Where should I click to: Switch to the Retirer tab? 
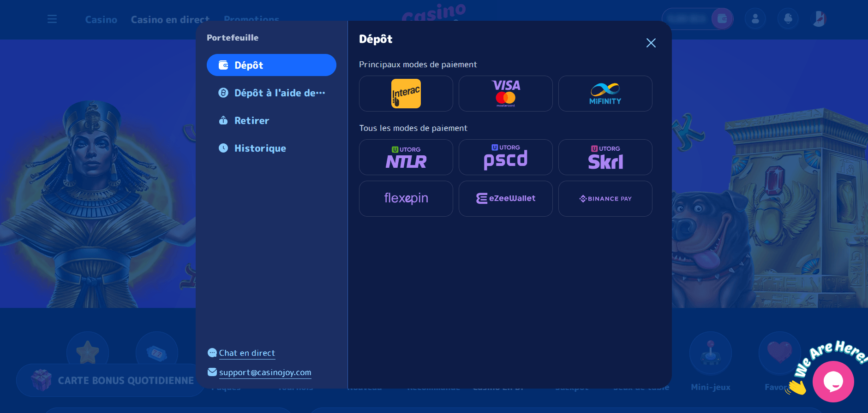(x=271, y=120)
